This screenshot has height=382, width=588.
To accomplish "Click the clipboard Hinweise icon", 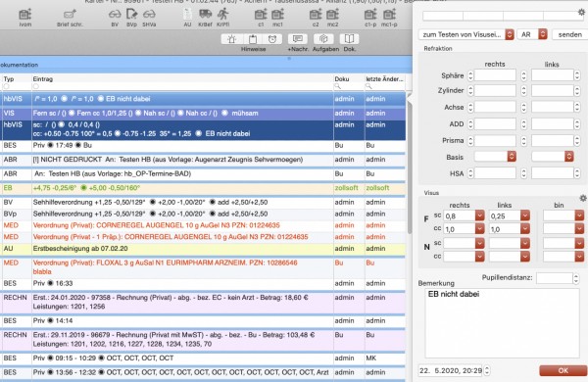I will click(x=253, y=39).
